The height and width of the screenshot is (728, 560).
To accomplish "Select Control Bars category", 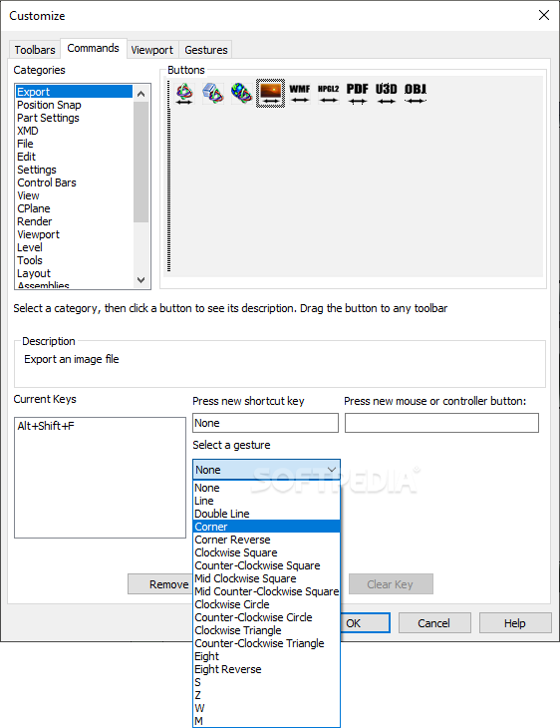I will pyautogui.click(x=74, y=182).
